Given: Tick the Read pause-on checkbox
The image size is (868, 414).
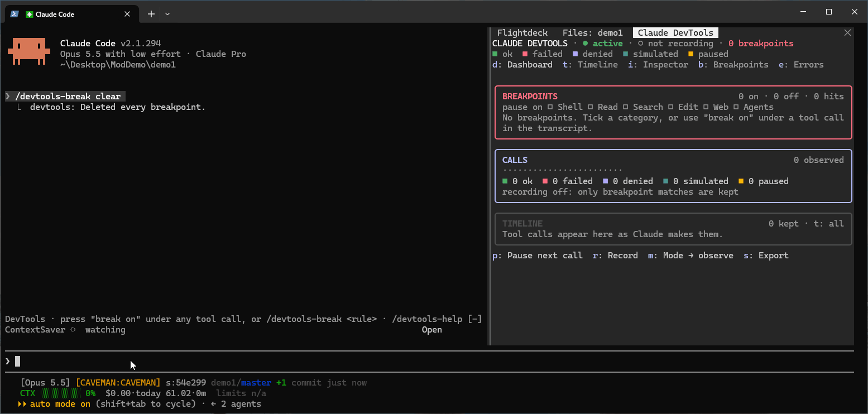Looking at the screenshot, I should pyautogui.click(x=590, y=107).
